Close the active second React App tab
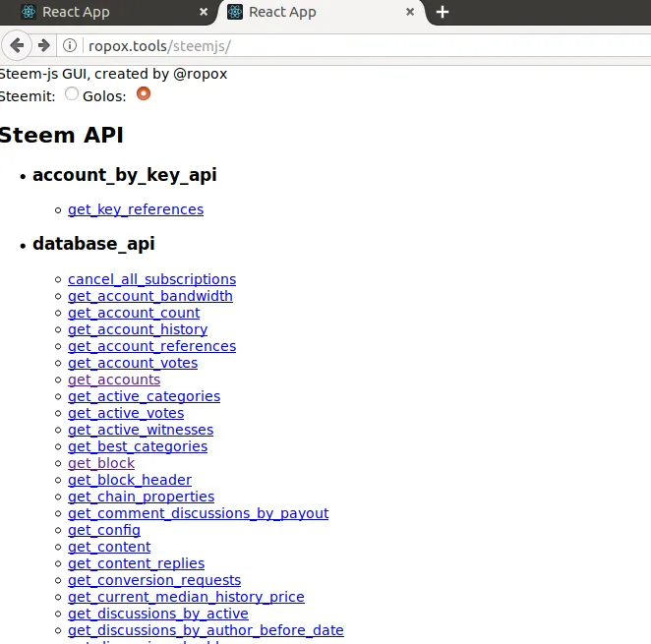The width and height of the screenshot is (651, 644). 410,12
